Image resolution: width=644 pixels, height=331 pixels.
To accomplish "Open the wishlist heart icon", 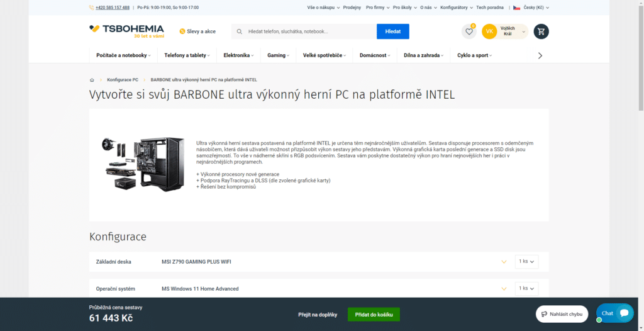I will tap(469, 31).
